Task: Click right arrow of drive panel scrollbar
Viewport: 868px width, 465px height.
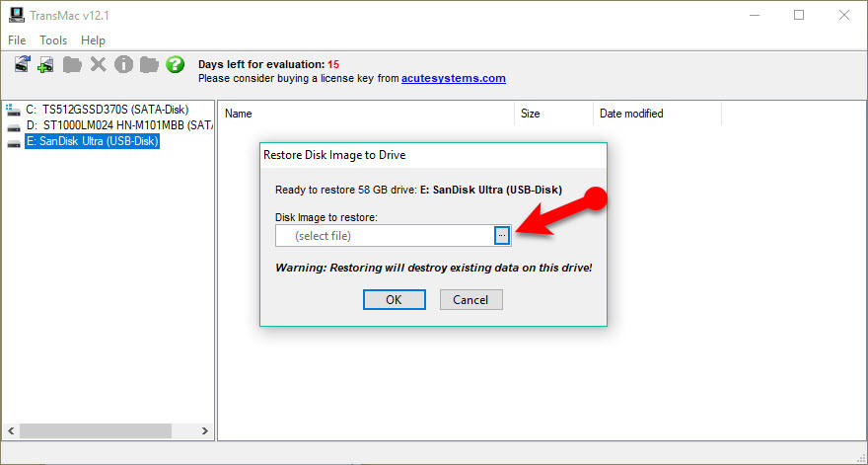Action: click(x=205, y=431)
